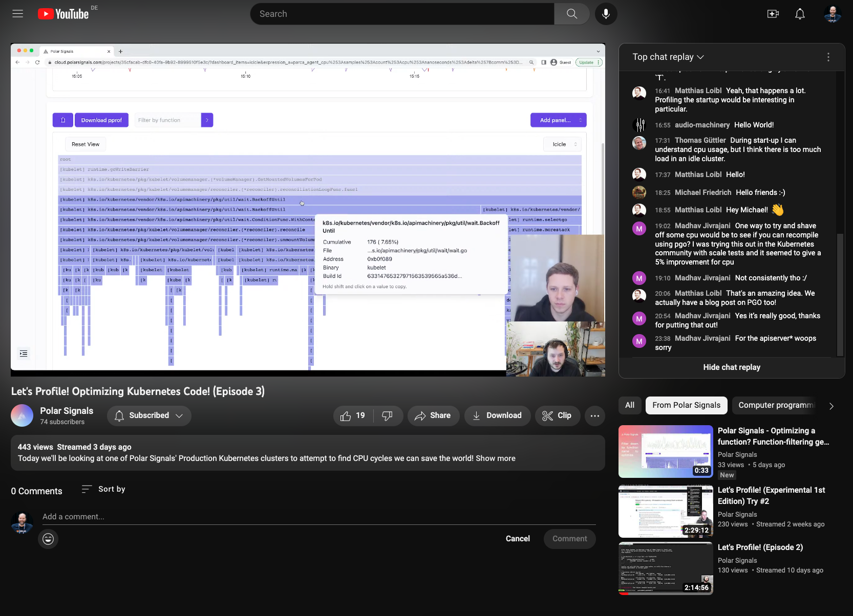853x616 pixels.
Task: Open the account avatar menu
Action: pyautogui.click(x=833, y=14)
